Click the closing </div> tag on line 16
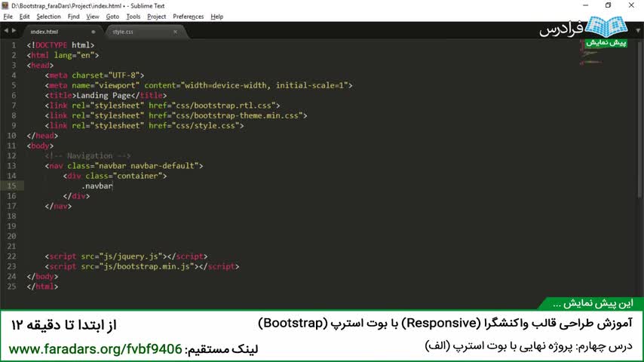Viewport: 644px width, 362px height. coord(76,196)
